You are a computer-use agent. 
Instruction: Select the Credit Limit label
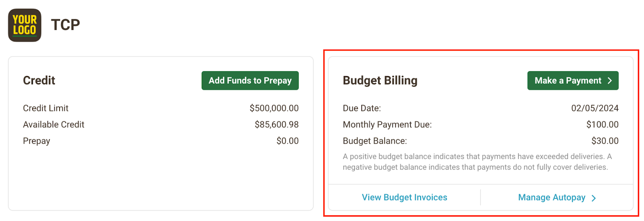(x=45, y=108)
